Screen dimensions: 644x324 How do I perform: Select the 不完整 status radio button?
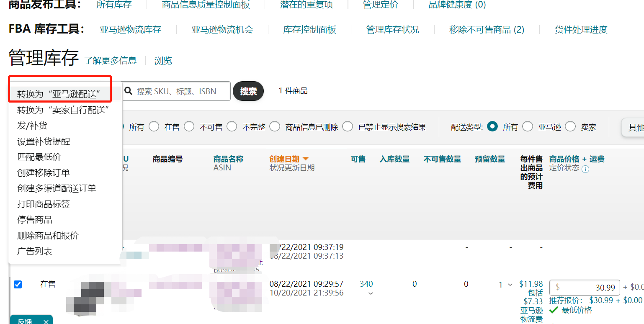[232, 126]
